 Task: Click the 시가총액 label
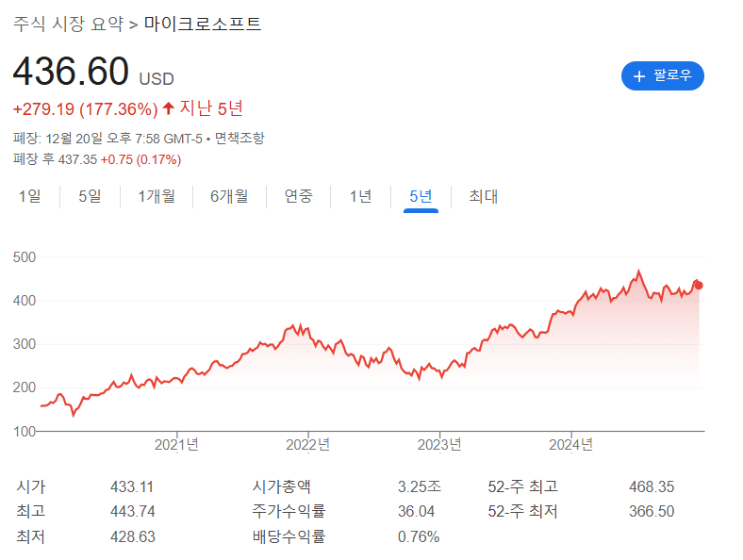pyautogui.click(x=282, y=486)
